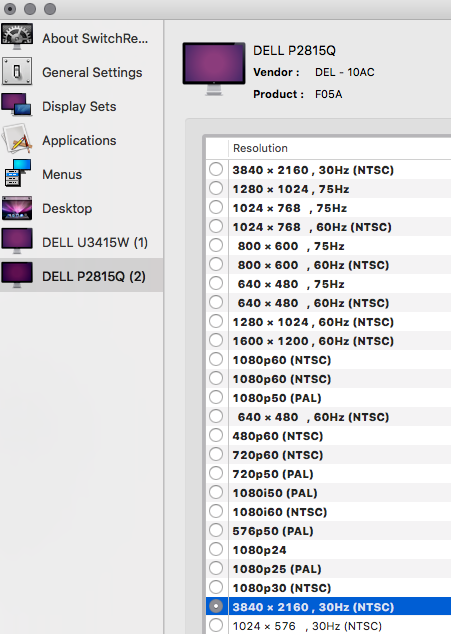The height and width of the screenshot is (634, 451).
Task: Select radio for 800 × 600, 75Hz
Action: [x=216, y=245]
